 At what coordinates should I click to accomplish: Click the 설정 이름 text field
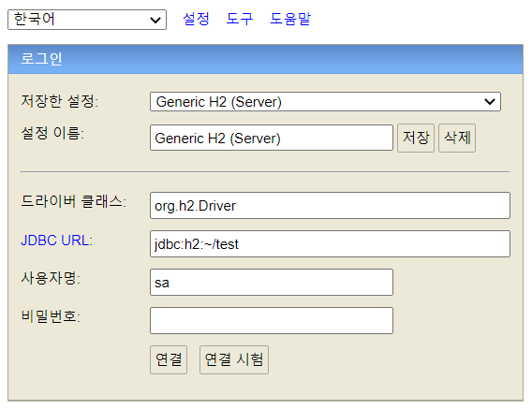pyautogui.click(x=272, y=138)
